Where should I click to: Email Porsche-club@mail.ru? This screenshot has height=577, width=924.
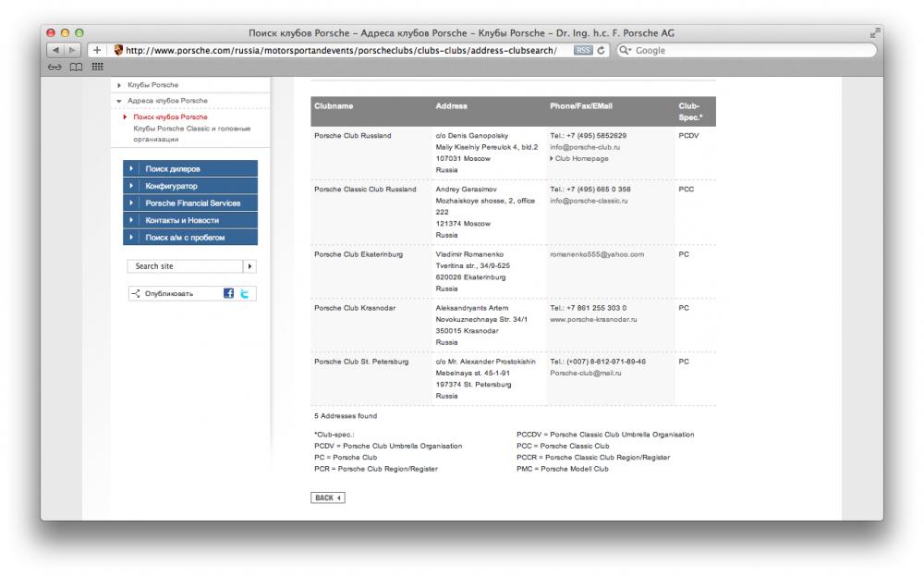click(585, 373)
